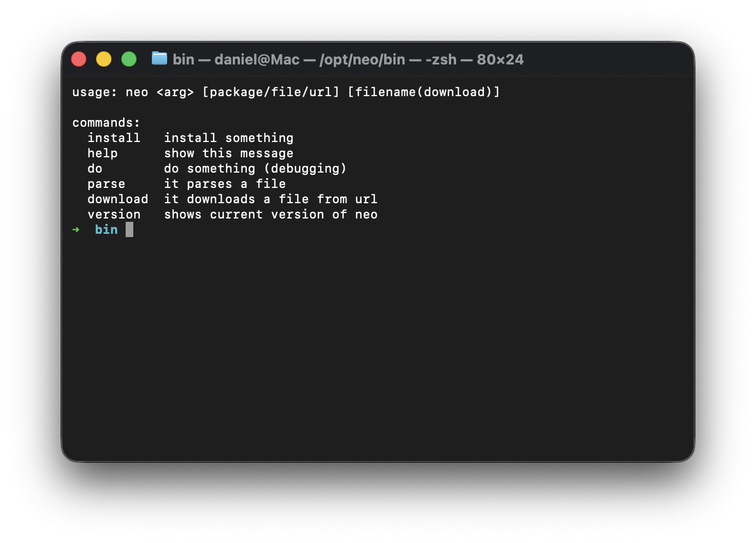Click the 'help' command name
The width and height of the screenshot is (756, 543).
click(x=102, y=153)
